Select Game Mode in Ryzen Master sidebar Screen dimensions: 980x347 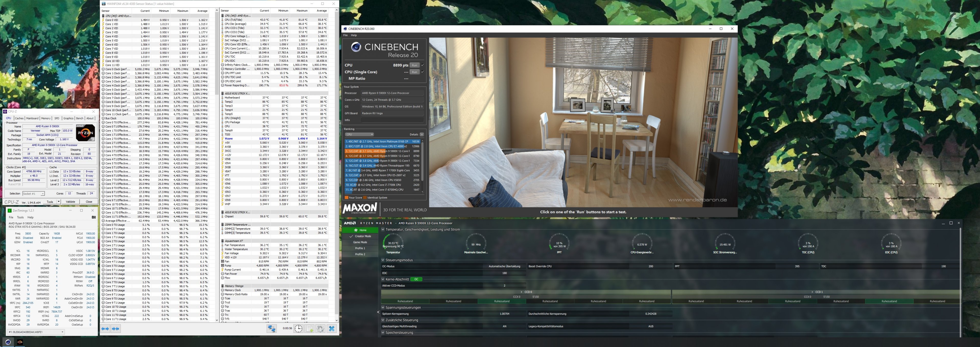pos(360,242)
